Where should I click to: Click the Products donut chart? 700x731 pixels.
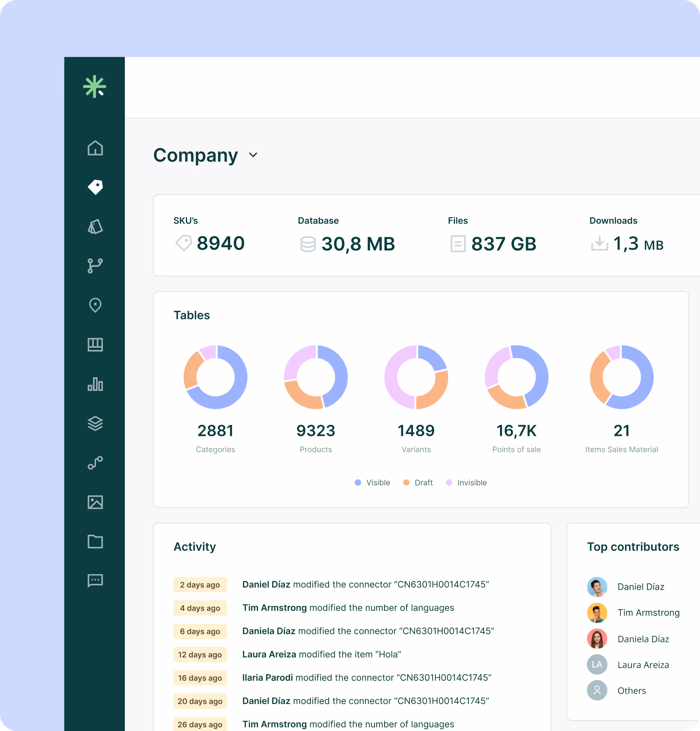[x=315, y=377]
